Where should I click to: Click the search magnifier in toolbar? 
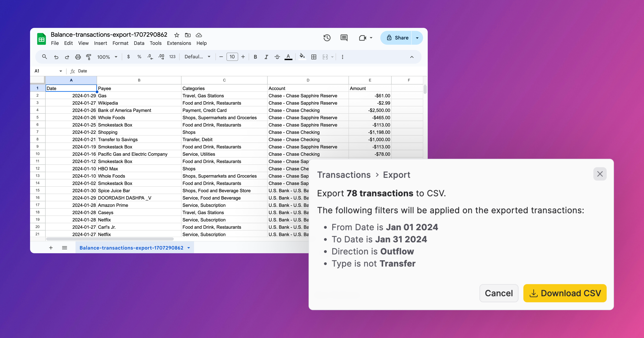[45, 57]
